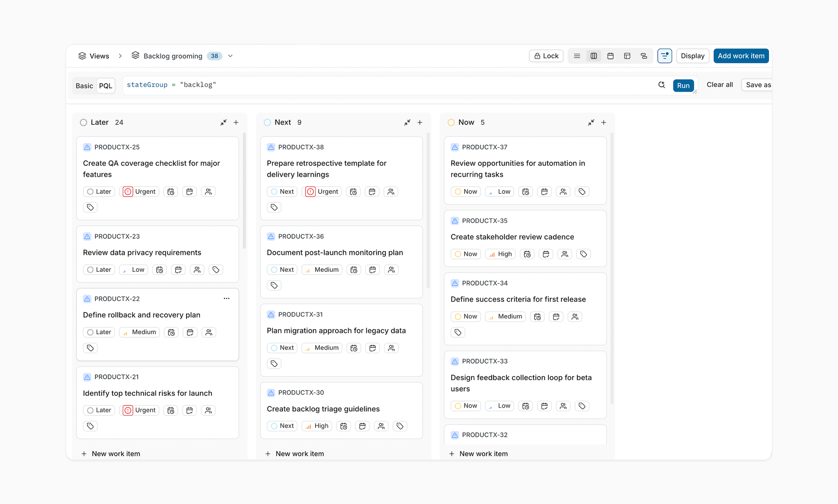
Task: Open the Display options menu
Action: (x=692, y=56)
